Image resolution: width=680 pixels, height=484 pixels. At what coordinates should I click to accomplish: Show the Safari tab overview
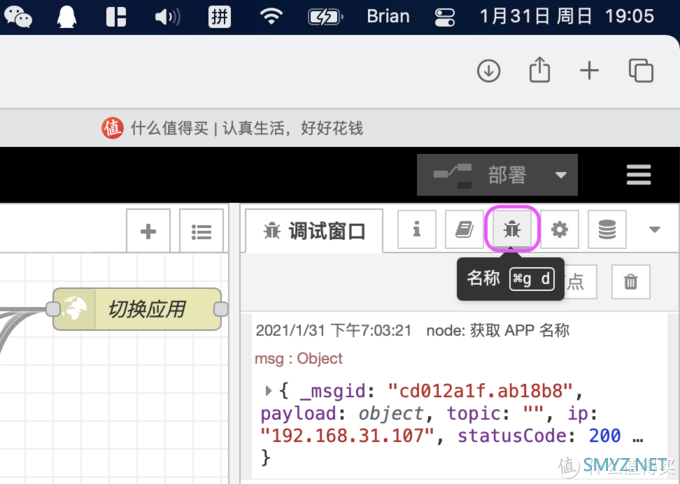coord(641,70)
